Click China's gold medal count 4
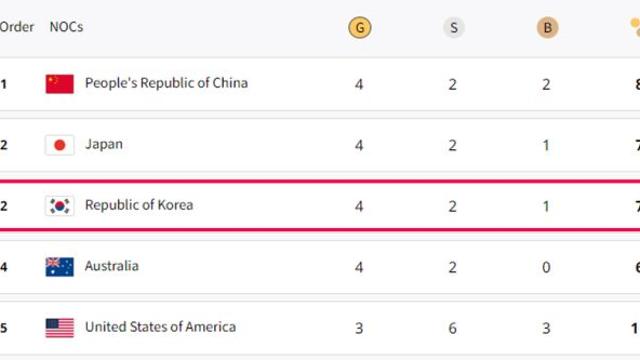The height and width of the screenshot is (360, 640). [359, 84]
